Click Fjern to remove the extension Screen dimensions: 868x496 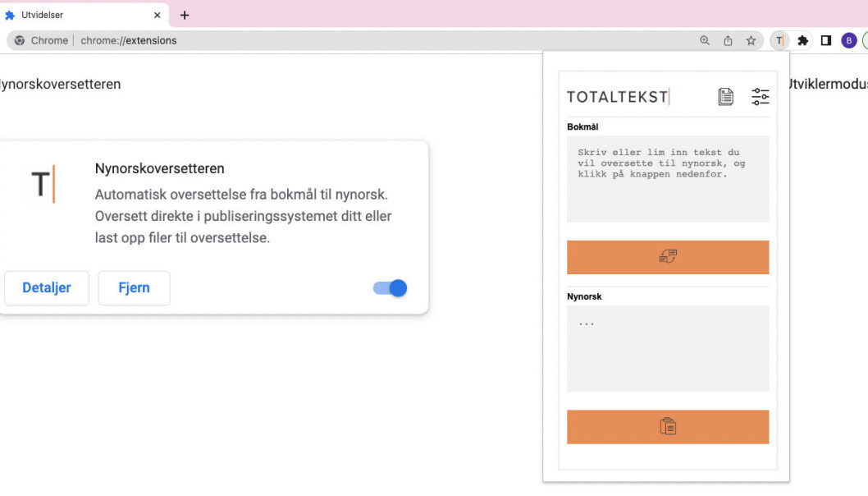point(134,287)
